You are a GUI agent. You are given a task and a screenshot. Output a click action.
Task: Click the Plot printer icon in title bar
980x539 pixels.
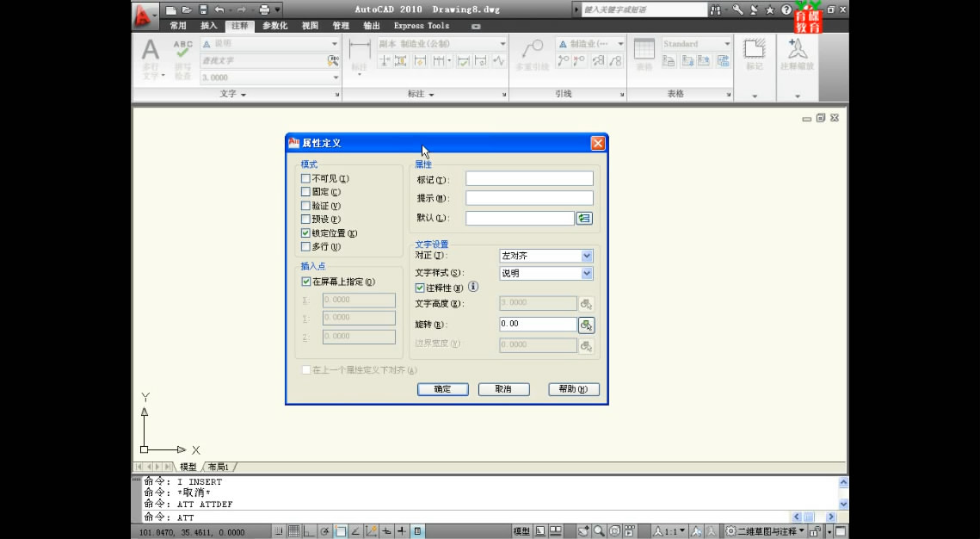[x=264, y=10]
